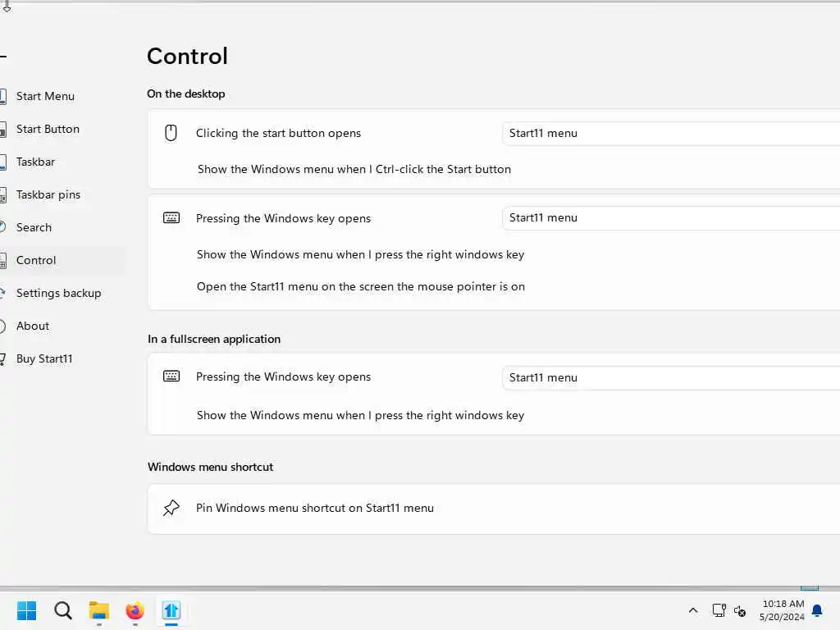This screenshot has width=840, height=630.
Task: Click keyboard icon in fullscreen application section
Action: click(x=171, y=376)
